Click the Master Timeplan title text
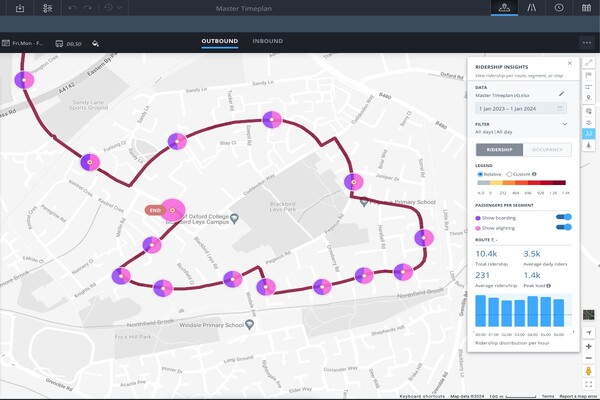The width and height of the screenshot is (600, 400). (x=244, y=8)
